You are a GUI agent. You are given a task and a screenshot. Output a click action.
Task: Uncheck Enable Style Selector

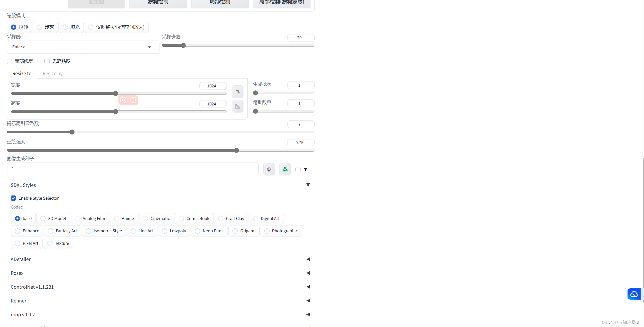[13, 198]
